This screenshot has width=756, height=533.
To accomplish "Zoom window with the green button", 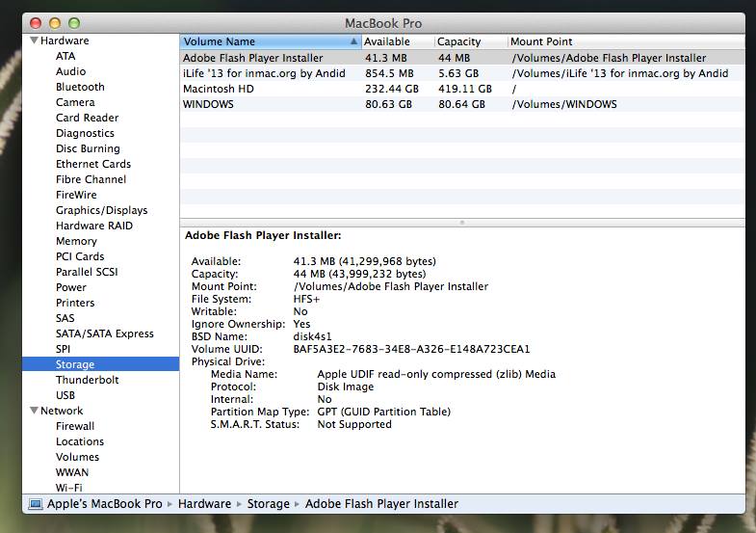I will [x=74, y=23].
